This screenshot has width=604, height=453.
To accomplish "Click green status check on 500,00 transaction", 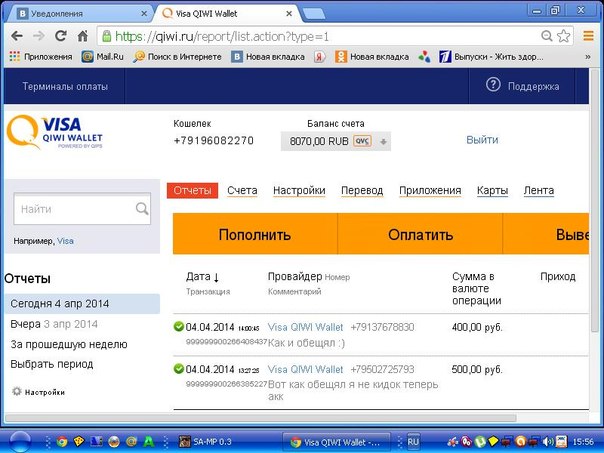I will (x=179, y=369).
